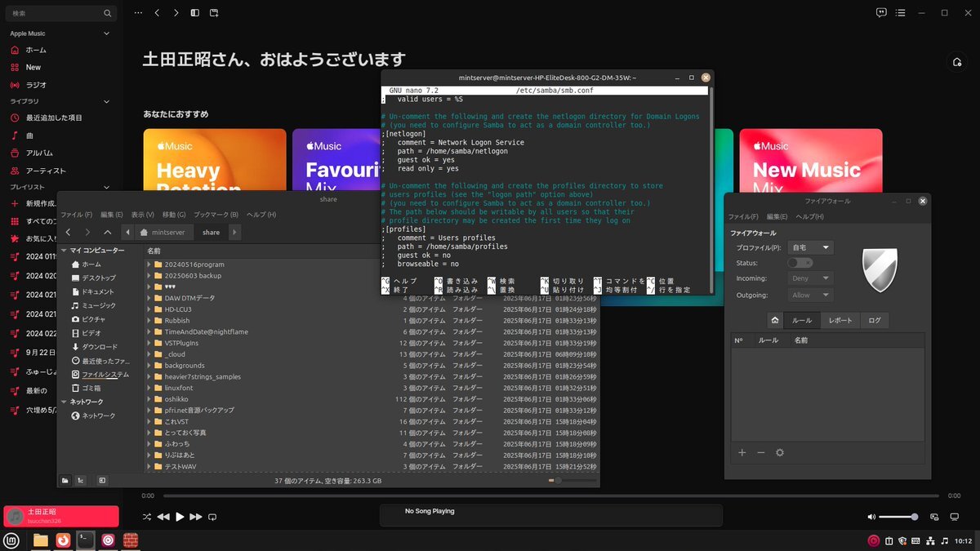This screenshot has width=980, height=551.
Task: Mute the music player volume speaker icon
Action: click(871, 517)
